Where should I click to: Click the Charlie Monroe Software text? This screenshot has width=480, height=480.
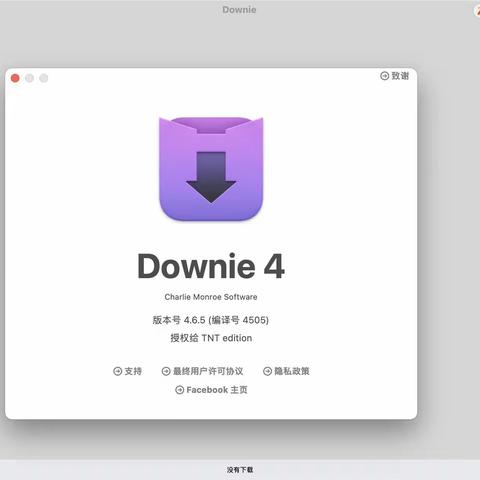pyautogui.click(x=211, y=297)
